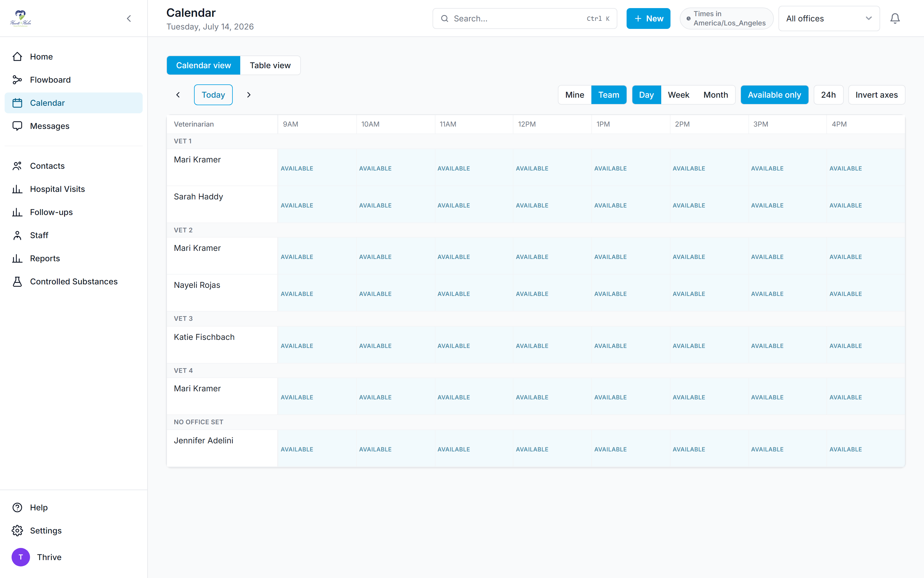Image resolution: width=924 pixels, height=578 pixels.
Task: Click the purple Thrive avatar
Action: point(21,557)
